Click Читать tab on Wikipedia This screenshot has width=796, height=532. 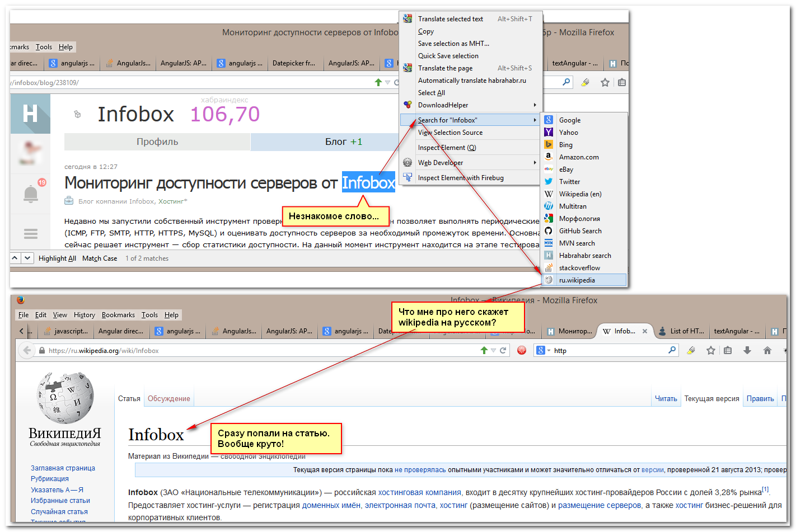point(666,399)
